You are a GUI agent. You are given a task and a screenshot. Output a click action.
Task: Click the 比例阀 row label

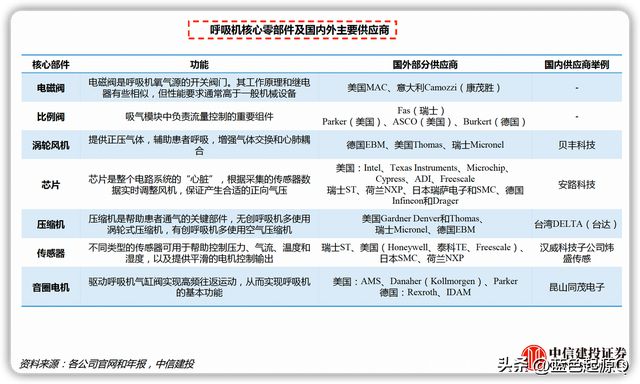coord(51,117)
